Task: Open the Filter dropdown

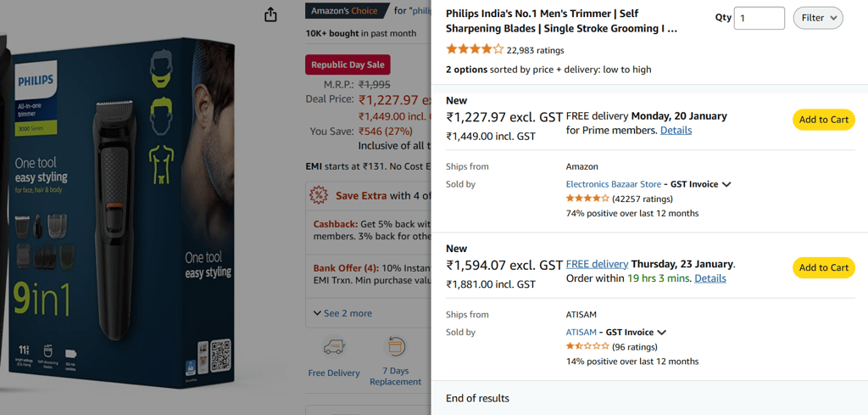Action: (x=818, y=18)
